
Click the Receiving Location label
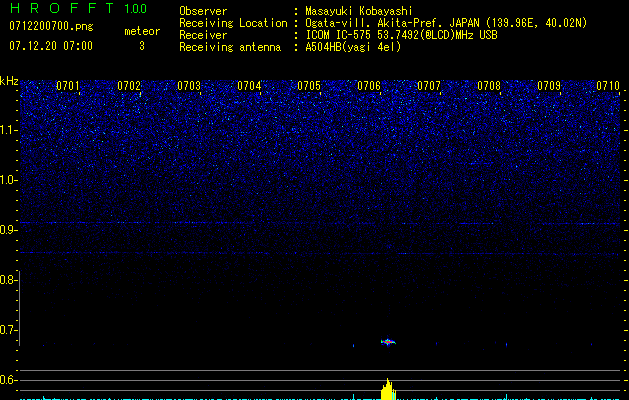pyautogui.click(x=233, y=23)
